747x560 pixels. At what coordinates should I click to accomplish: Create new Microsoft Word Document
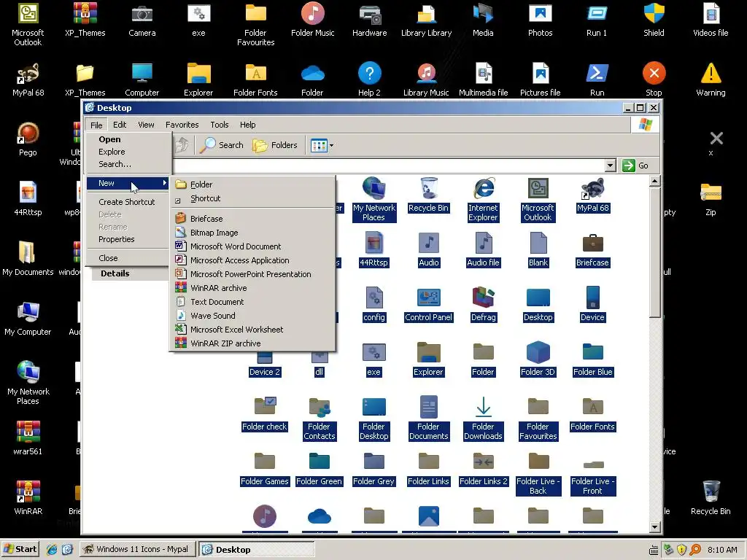pos(252,246)
